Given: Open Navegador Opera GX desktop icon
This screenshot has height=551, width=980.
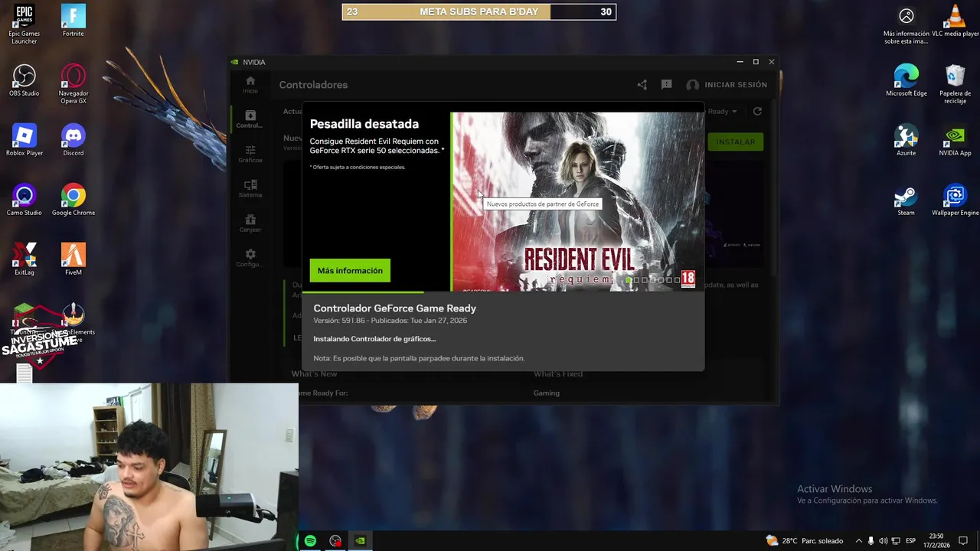Looking at the screenshot, I should pyautogui.click(x=73, y=84).
